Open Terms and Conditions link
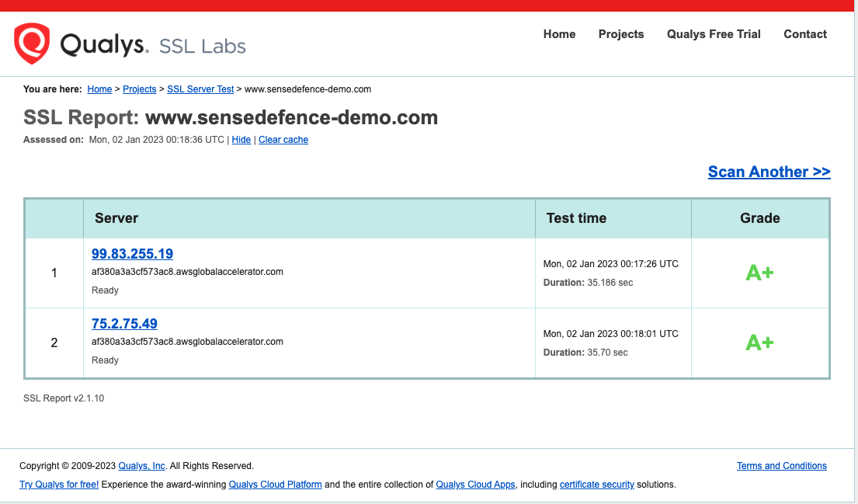The image size is (858, 504). (781, 466)
